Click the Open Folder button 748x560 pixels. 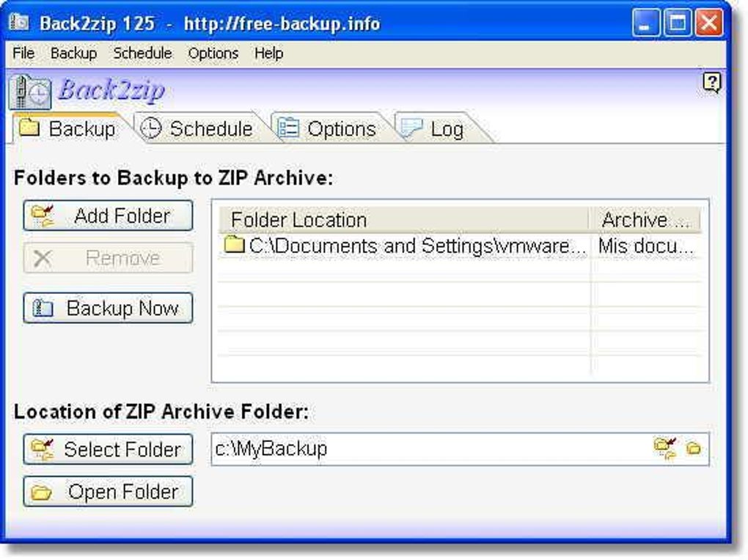click(x=109, y=491)
